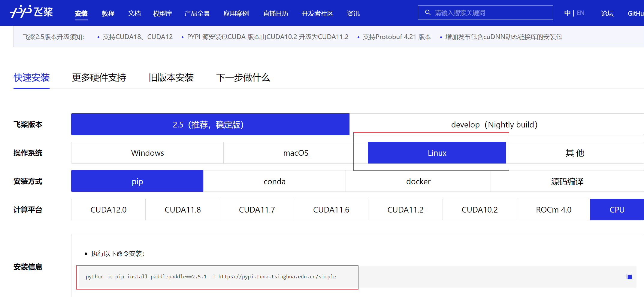Click the pip install paddlepaddle command text
Image resolution: width=644 pixels, height=297 pixels.
coord(211,277)
